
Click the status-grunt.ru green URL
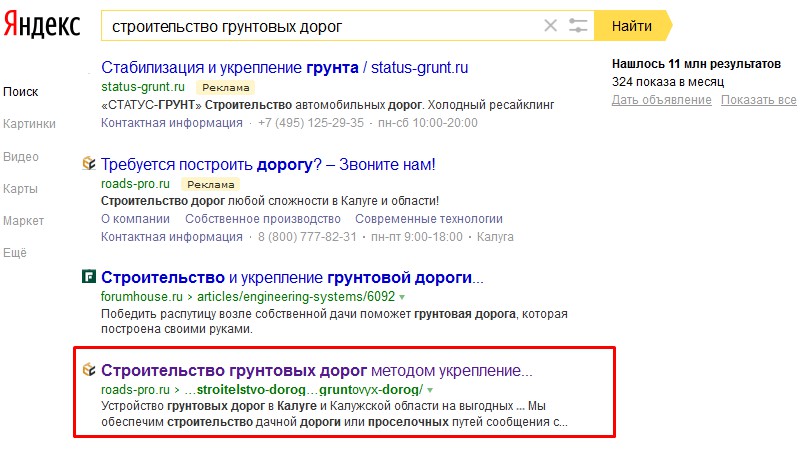143,87
